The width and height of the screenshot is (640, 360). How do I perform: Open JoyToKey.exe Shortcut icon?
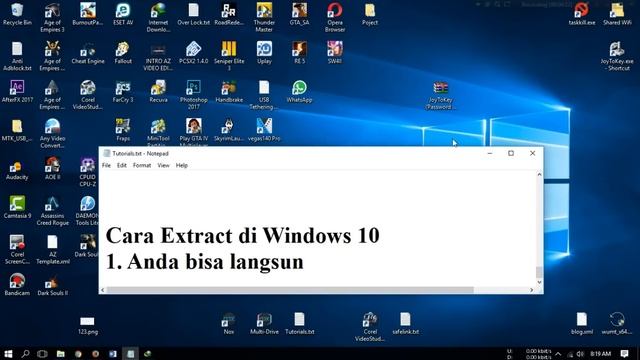[x=617, y=56]
